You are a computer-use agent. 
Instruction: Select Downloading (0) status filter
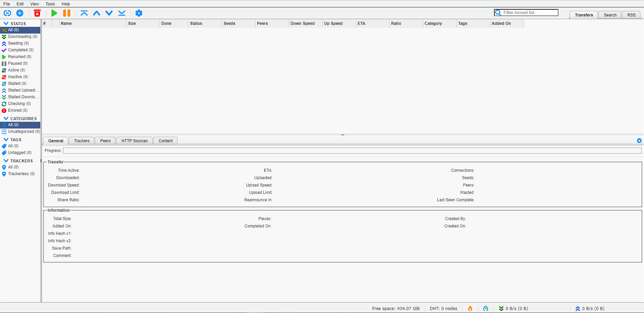click(x=20, y=37)
